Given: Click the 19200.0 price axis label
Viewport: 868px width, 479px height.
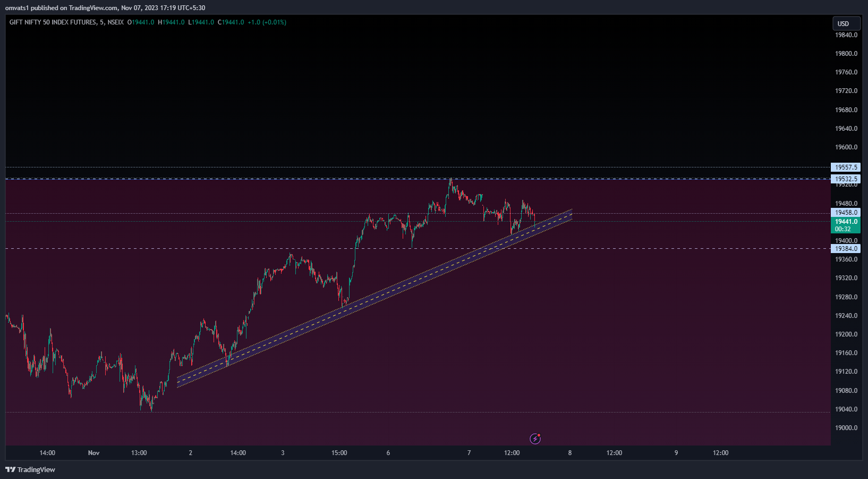Looking at the screenshot, I should click(846, 334).
